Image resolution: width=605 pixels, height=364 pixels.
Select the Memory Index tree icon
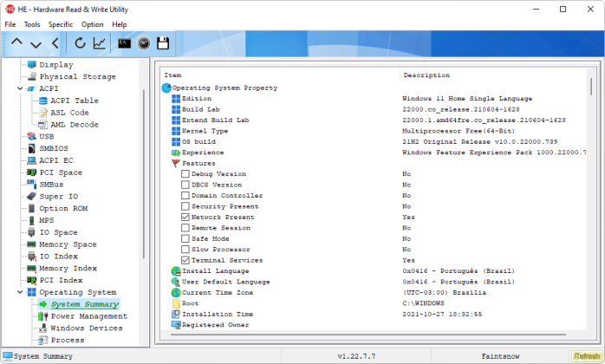(32, 269)
